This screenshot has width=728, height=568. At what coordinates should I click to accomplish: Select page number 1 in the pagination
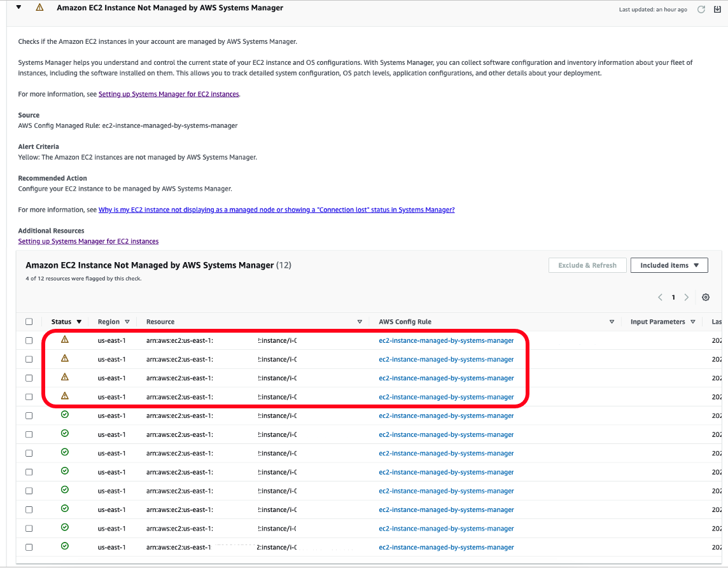click(673, 298)
